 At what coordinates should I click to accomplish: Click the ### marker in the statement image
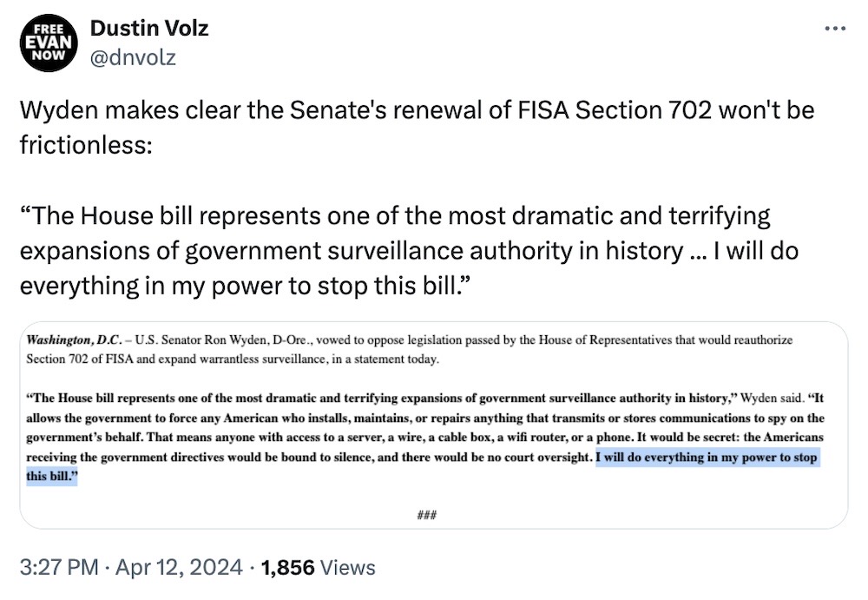[427, 514]
